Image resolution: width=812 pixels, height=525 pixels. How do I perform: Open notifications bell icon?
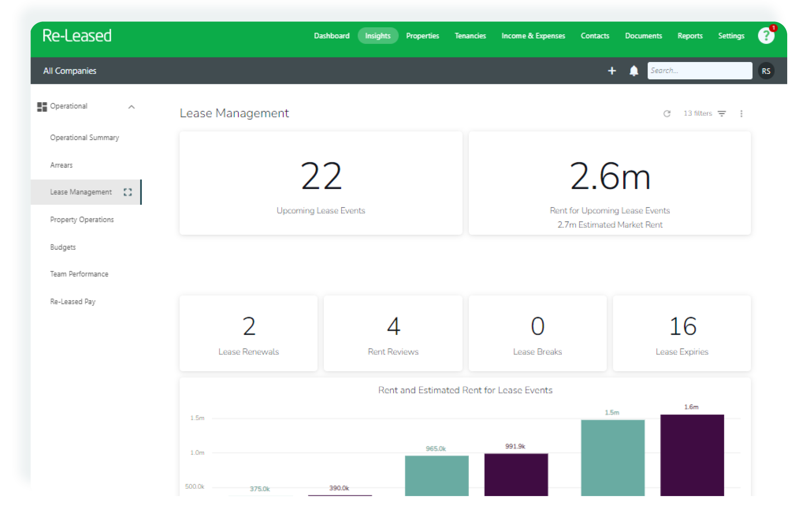(x=634, y=71)
